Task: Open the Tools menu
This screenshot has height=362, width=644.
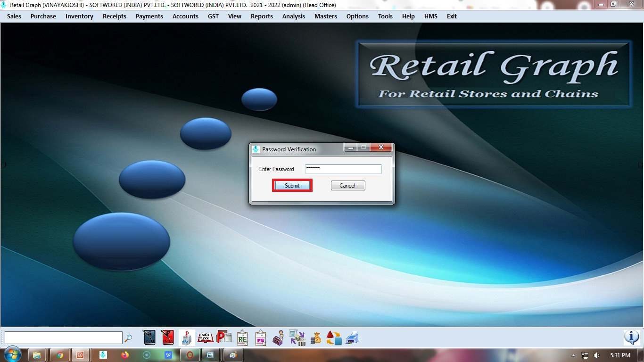Action: tap(385, 16)
